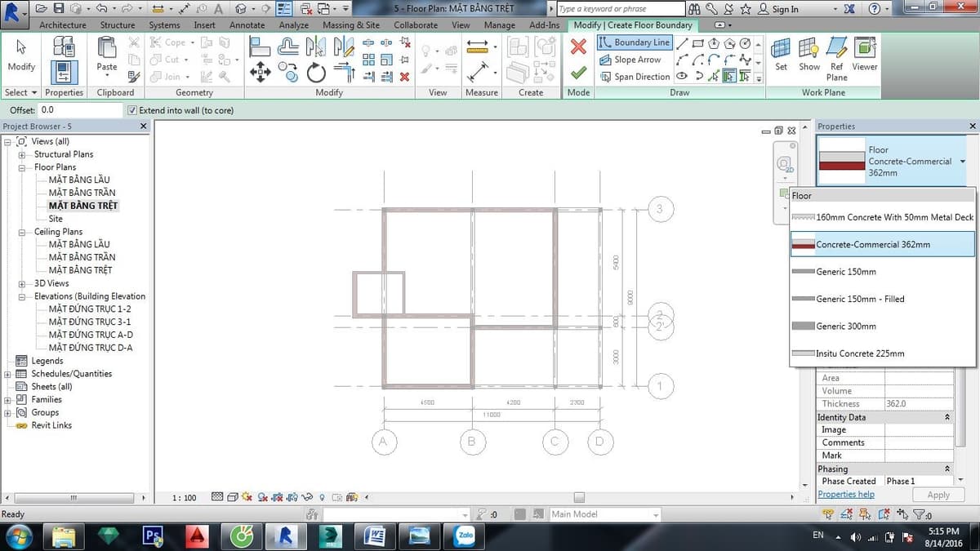This screenshot has width=980, height=551.
Task: Click the binoculars search icon
Action: tap(694, 9)
